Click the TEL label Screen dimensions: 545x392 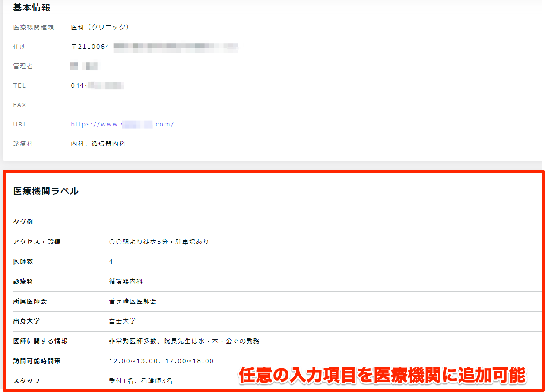19,85
